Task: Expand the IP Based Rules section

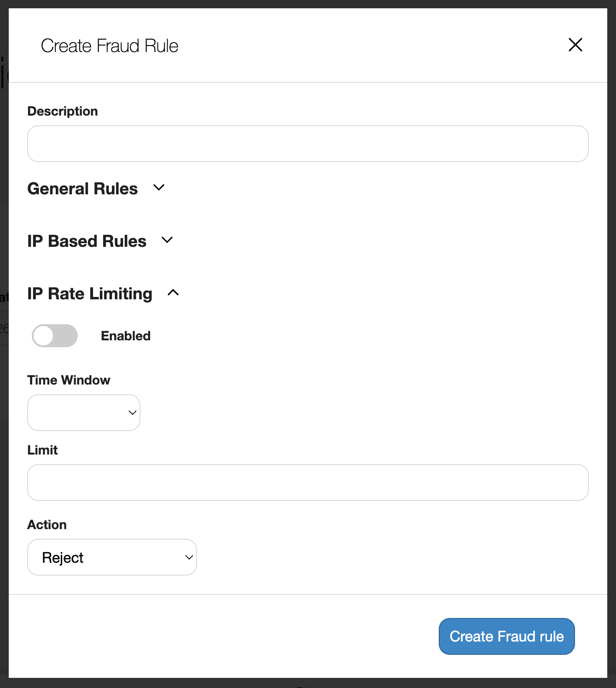Action: pyautogui.click(x=87, y=241)
